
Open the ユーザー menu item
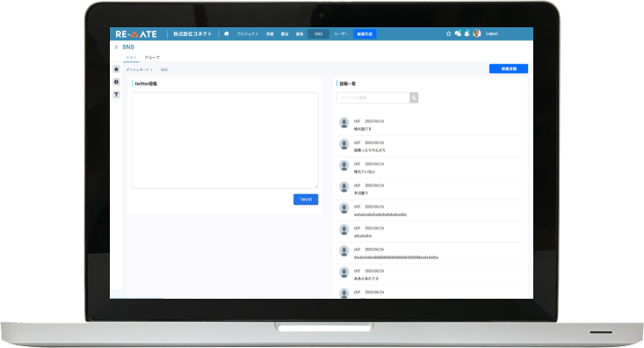coord(341,34)
